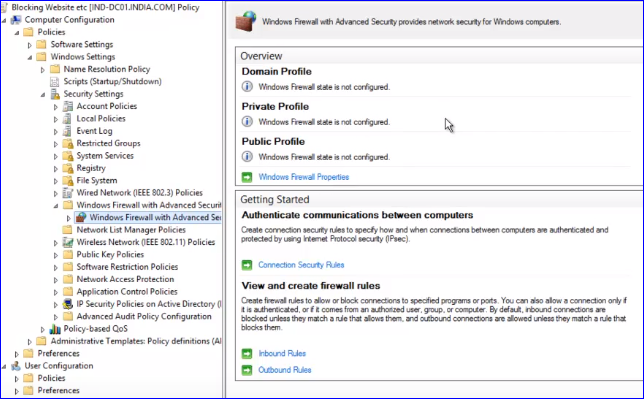Click the green arrow beside Windows Firewall Properties
This screenshot has width=644, height=399.
(x=247, y=177)
